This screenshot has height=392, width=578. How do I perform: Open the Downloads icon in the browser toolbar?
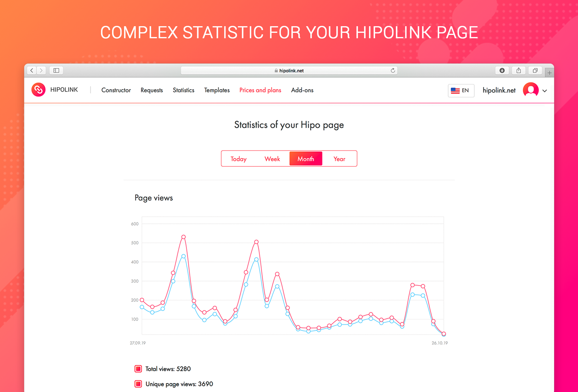(x=502, y=70)
